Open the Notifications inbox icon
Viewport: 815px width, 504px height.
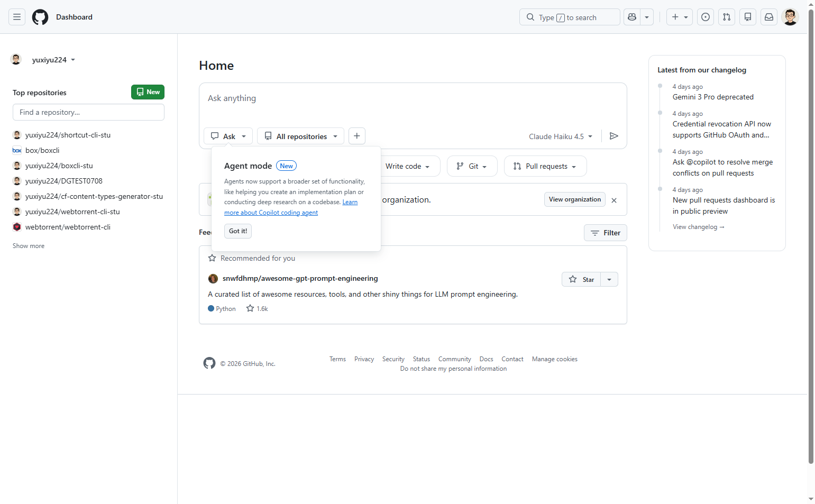(769, 17)
